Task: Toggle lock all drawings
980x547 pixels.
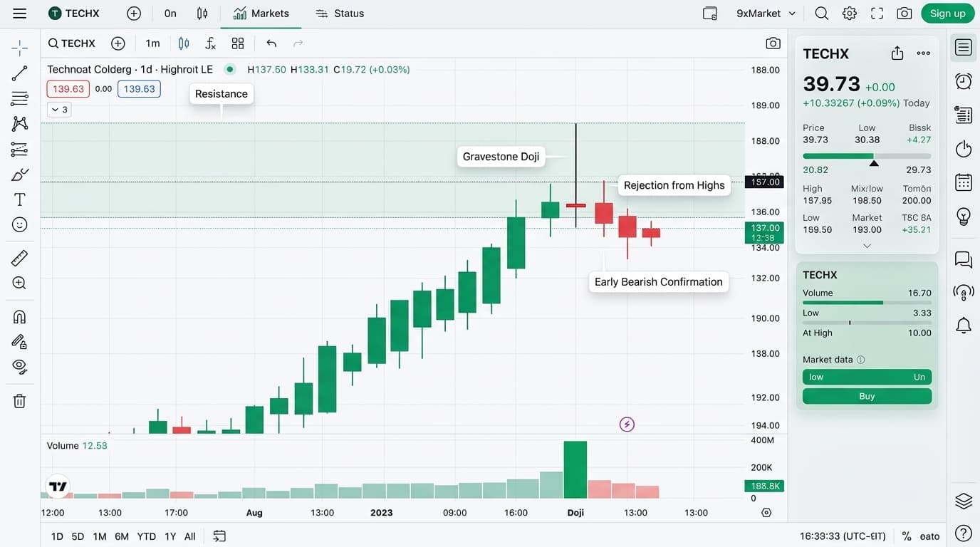Action: (20, 342)
